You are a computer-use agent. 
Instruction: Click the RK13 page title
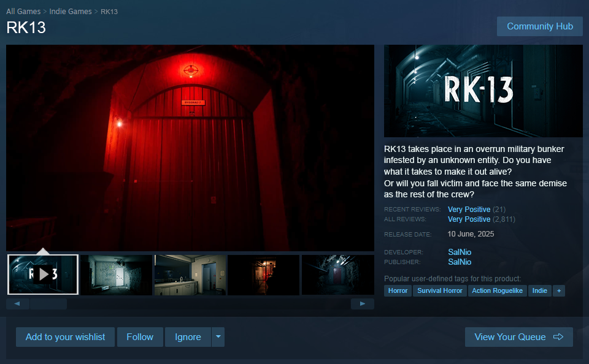point(26,28)
